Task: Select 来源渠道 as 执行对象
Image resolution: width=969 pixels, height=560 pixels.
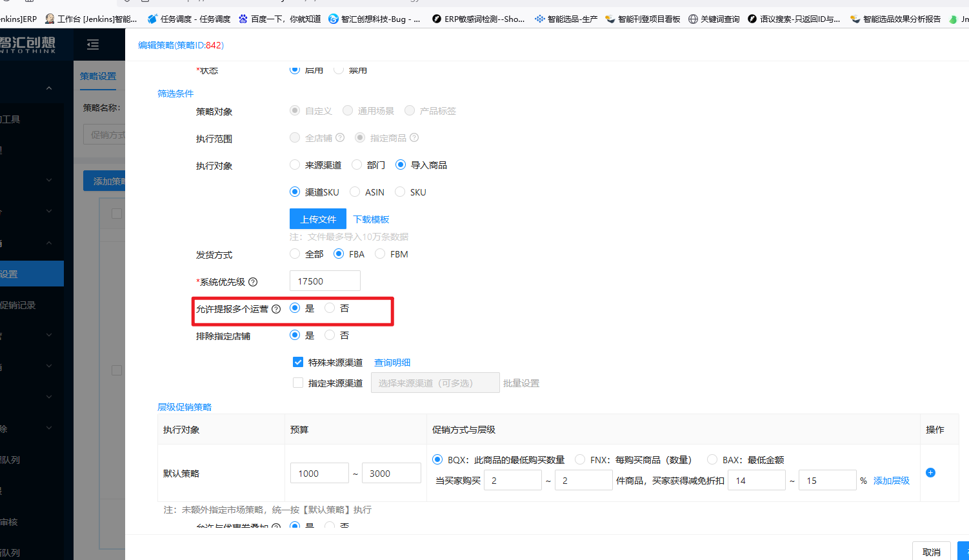Action: coord(295,165)
